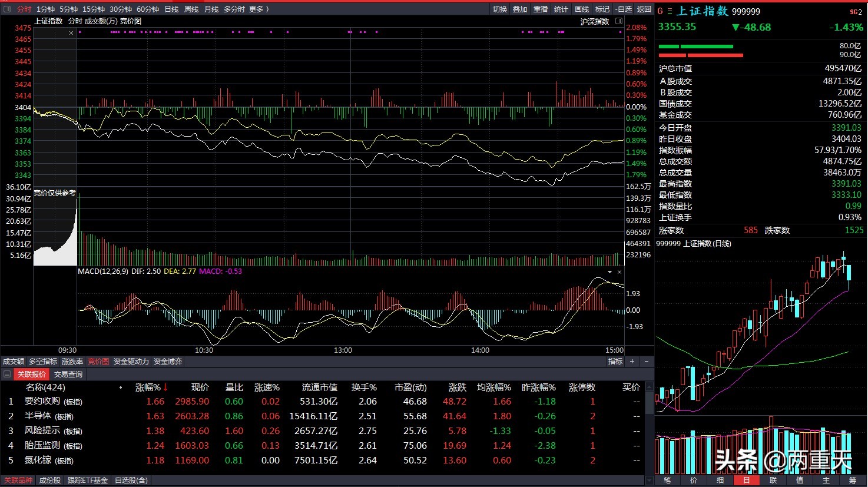Select the 资金驱动力 indicator tab
Viewport: 868px width, 487px height.
point(131,362)
